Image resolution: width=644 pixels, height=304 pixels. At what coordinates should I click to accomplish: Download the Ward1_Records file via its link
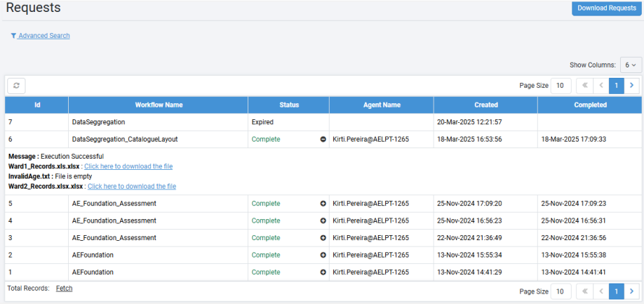click(128, 166)
